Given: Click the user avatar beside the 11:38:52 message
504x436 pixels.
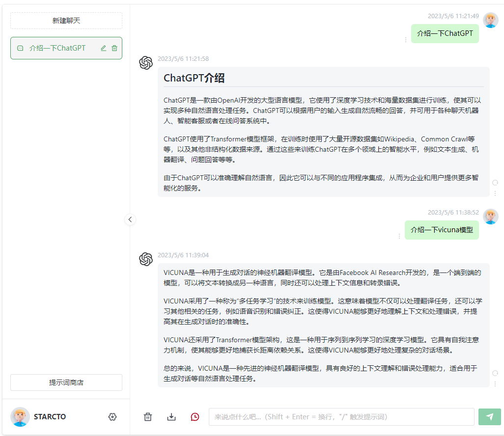Looking at the screenshot, I should click(491, 217).
